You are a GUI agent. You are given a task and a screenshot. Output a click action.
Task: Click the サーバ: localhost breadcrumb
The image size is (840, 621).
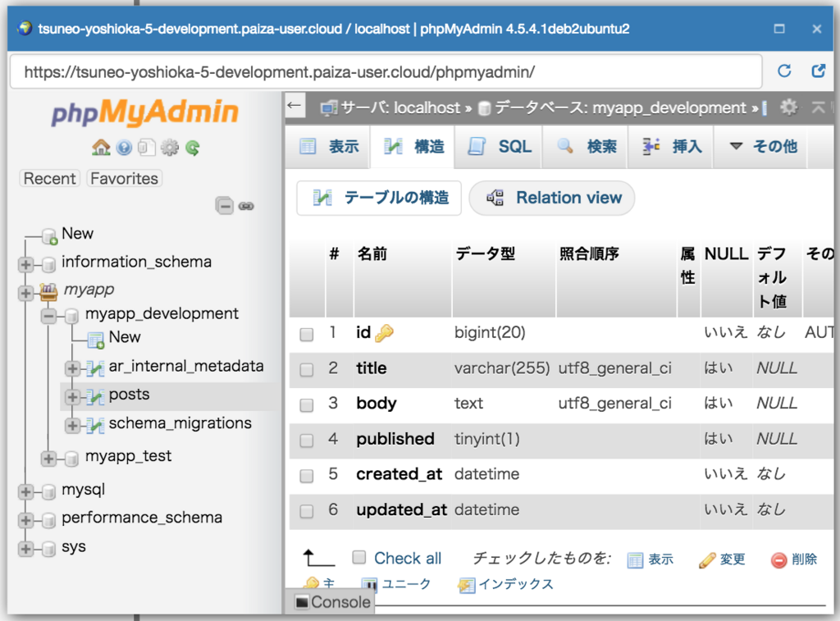coord(400,107)
